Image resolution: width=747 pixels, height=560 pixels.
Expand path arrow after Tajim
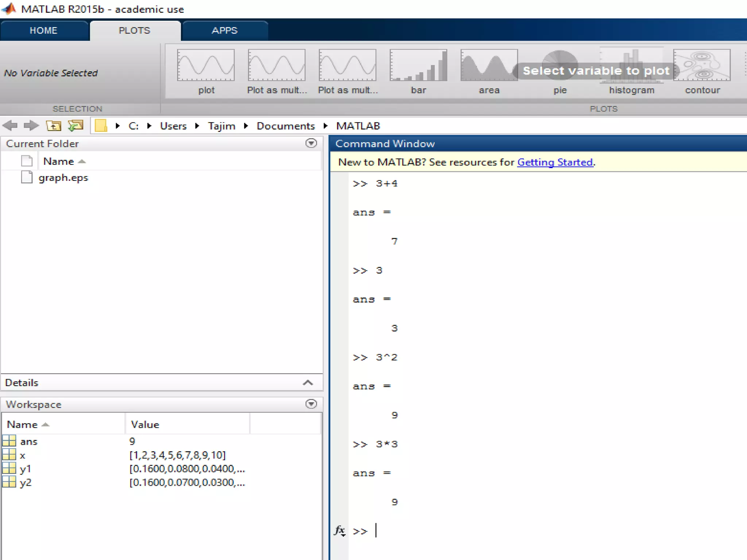click(246, 126)
